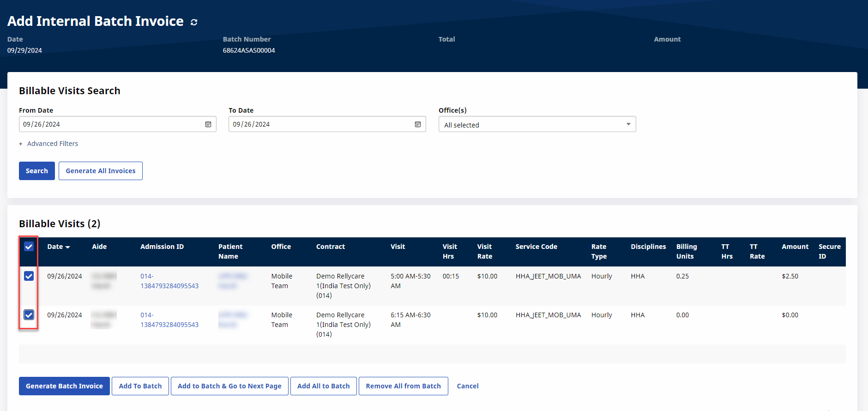Image resolution: width=868 pixels, height=411 pixels.
Task: Uncheck the 6:15 AM-6:30 AM visit row checkbox
Action: [29, 315]
